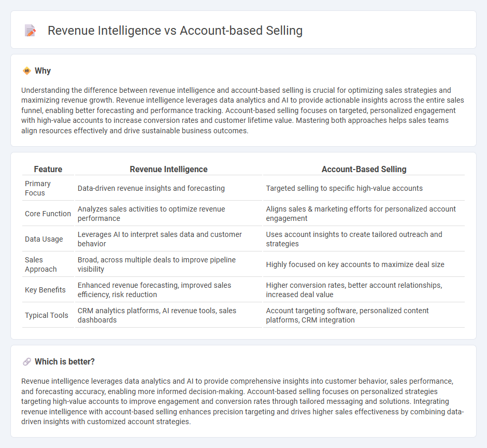Click cell Leverages AI to interpret sales data
The height and width of the screenshot is (448, 487).
pos(169,239)
